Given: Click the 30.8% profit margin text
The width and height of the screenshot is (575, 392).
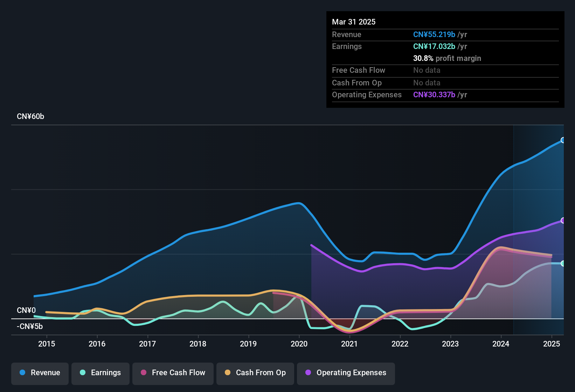Looking at the screenshot, I should click(447, 58).
